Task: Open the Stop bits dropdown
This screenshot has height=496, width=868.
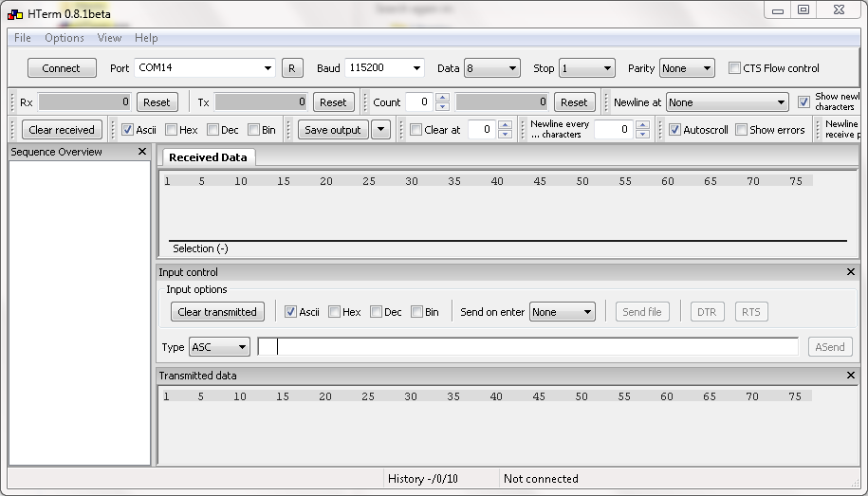Action: [587, 68]
